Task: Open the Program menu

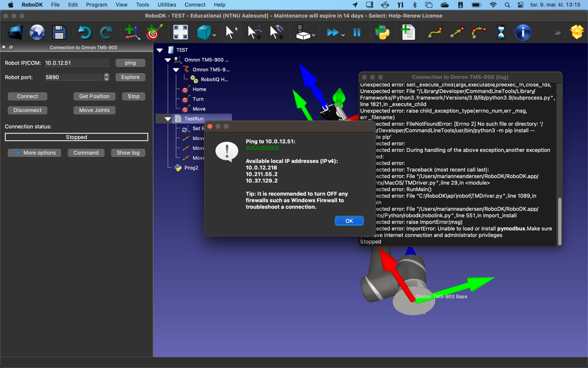Action: 97,4
